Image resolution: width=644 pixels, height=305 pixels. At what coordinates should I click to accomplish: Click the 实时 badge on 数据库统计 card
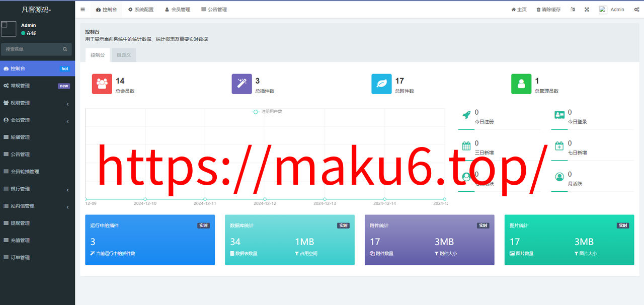(343, 225)
